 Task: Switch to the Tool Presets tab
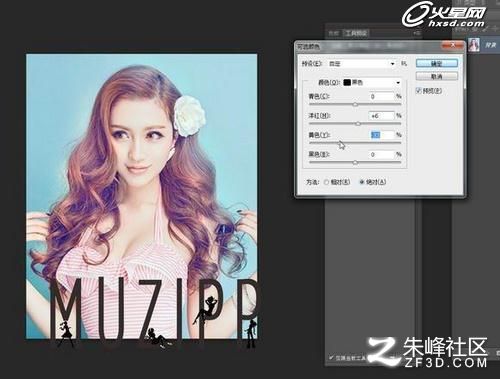click(x=356, y=33)
